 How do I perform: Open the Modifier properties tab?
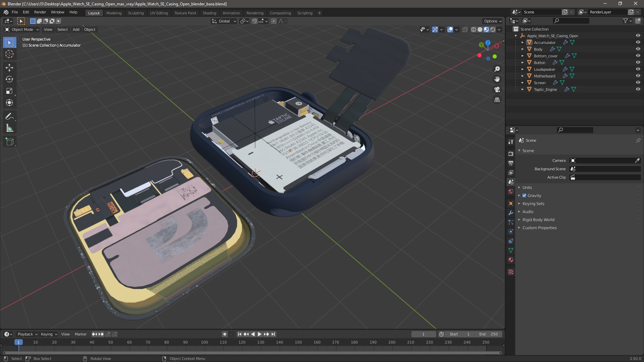click(x=511, y=213)
